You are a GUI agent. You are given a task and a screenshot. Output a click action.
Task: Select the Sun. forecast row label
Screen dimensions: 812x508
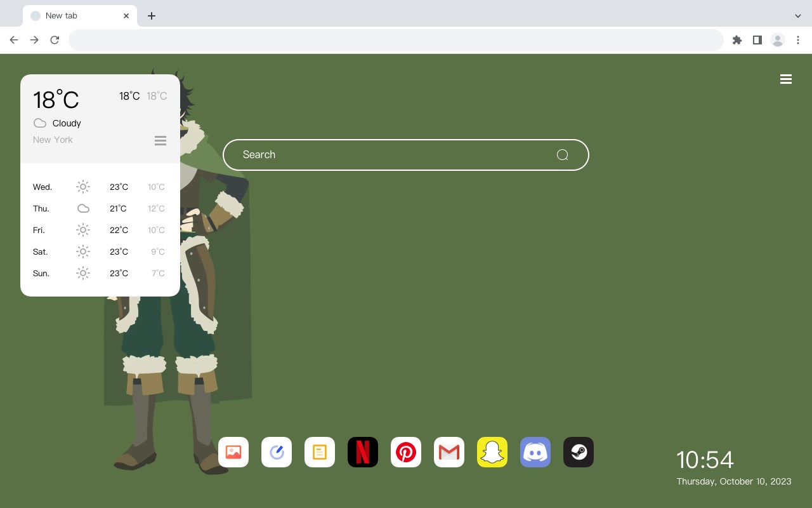(41, 273)
